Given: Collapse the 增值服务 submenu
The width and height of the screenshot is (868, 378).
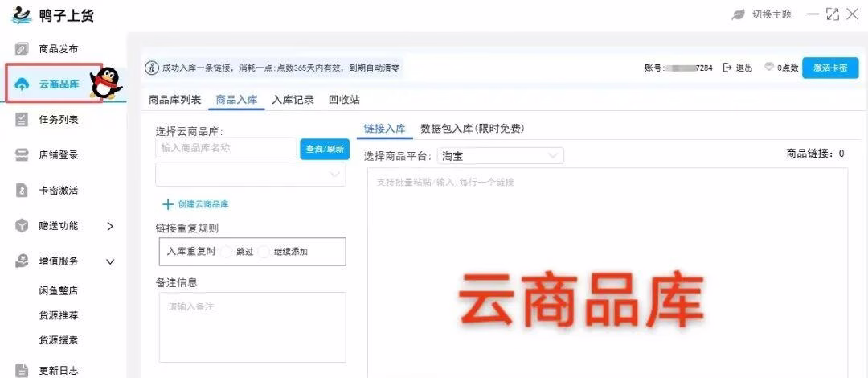Looking at the screenshot, I should coord(110,261).
